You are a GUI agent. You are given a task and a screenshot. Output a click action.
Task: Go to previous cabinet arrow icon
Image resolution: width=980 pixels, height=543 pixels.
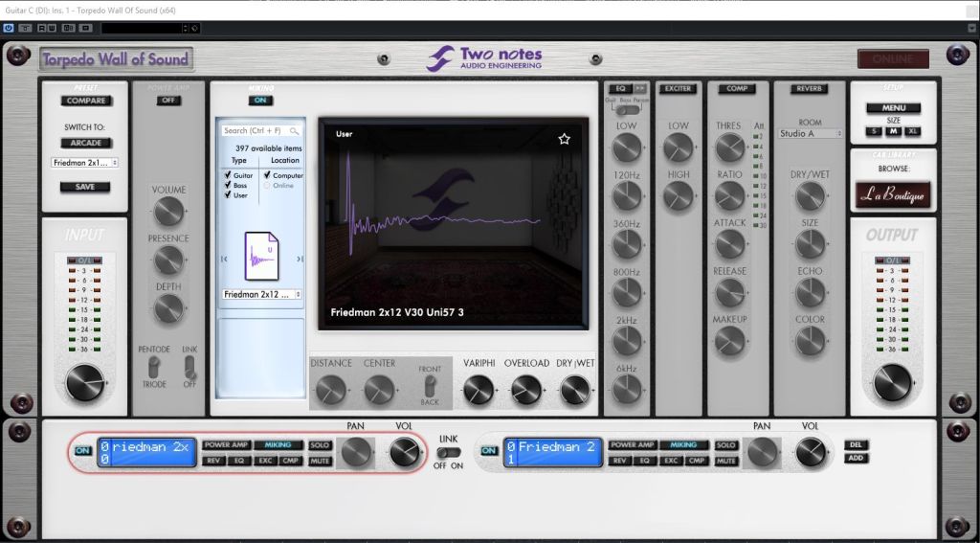pyautogui.click(x=224, y=259)
